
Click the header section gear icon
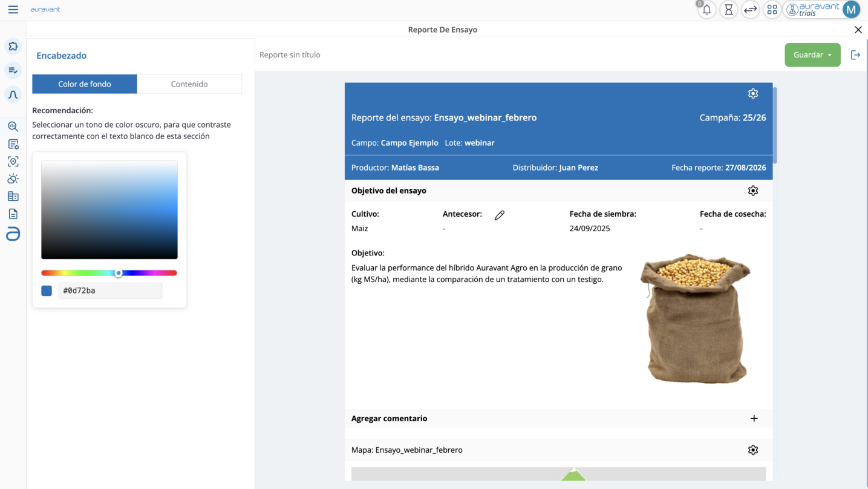753,94
